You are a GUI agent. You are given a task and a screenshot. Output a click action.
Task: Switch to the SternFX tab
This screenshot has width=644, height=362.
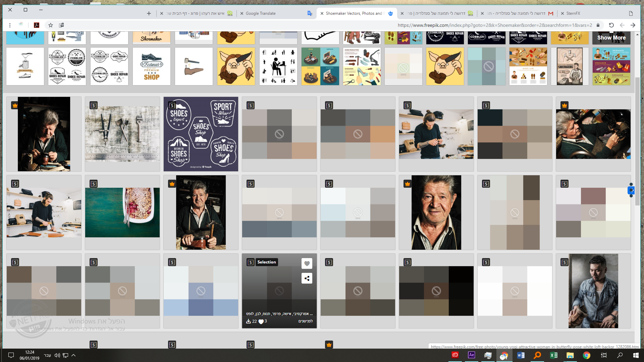pyautogui.click(x=573, y=13)
